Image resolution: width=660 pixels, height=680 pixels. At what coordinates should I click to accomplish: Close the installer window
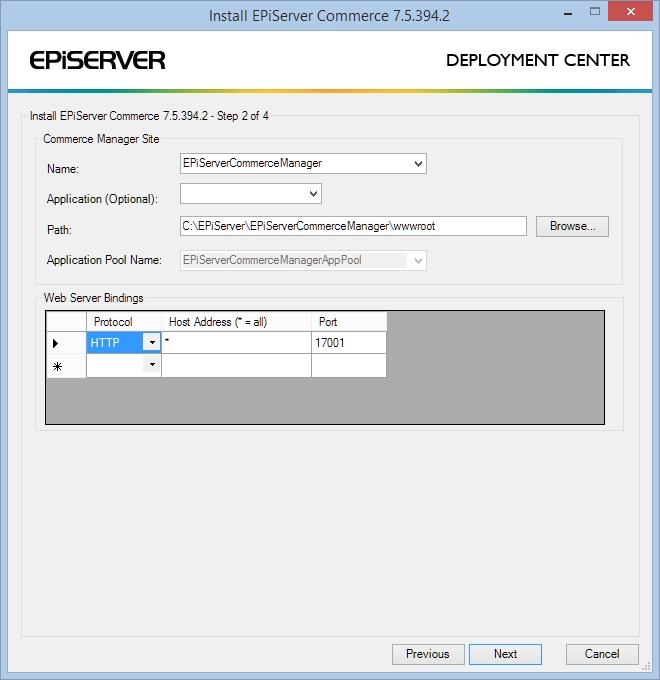[630, 12]
